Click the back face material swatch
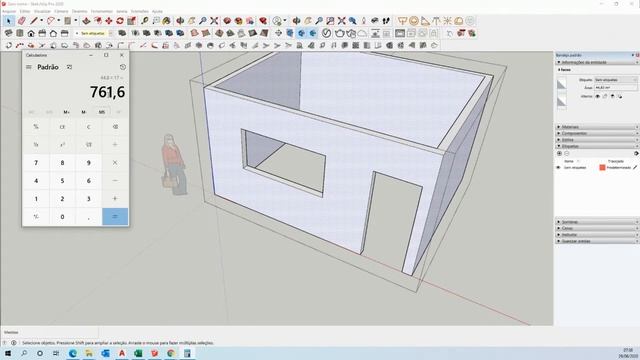Image resolution: width=640 pixels, height=360 pixels. click(562, 101)
